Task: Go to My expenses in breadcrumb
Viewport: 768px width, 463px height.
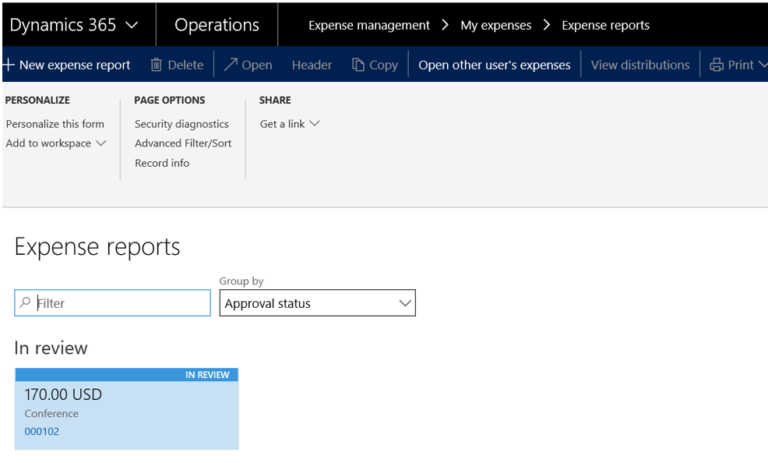Action: coord(496,25)
